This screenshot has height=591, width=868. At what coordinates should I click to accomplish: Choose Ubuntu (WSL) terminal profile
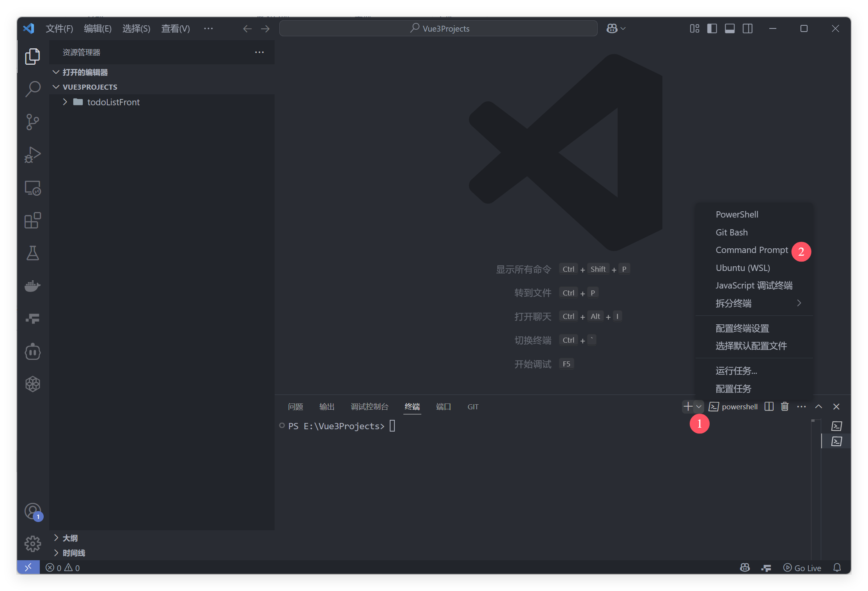tap(754, 268)
